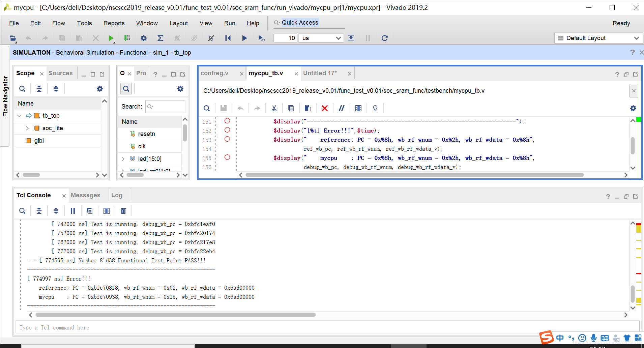The width and height of the screenshot is (644, 348).
Task: Click the editor Paste icon
Action: point(308,108)
